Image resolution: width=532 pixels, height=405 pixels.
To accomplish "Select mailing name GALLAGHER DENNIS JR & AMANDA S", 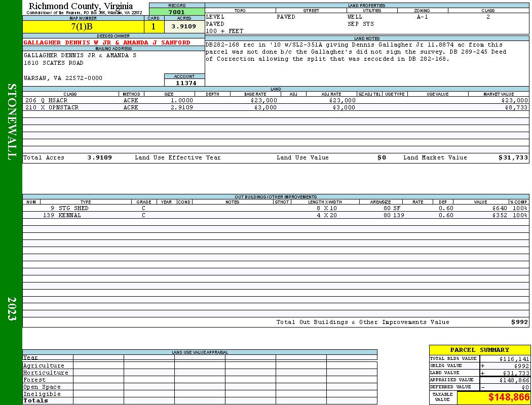I will coord(80,55).
